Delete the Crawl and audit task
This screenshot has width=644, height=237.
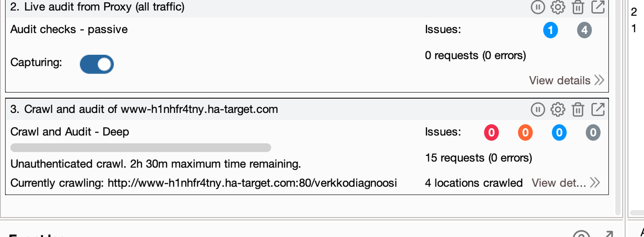(578, 109)
